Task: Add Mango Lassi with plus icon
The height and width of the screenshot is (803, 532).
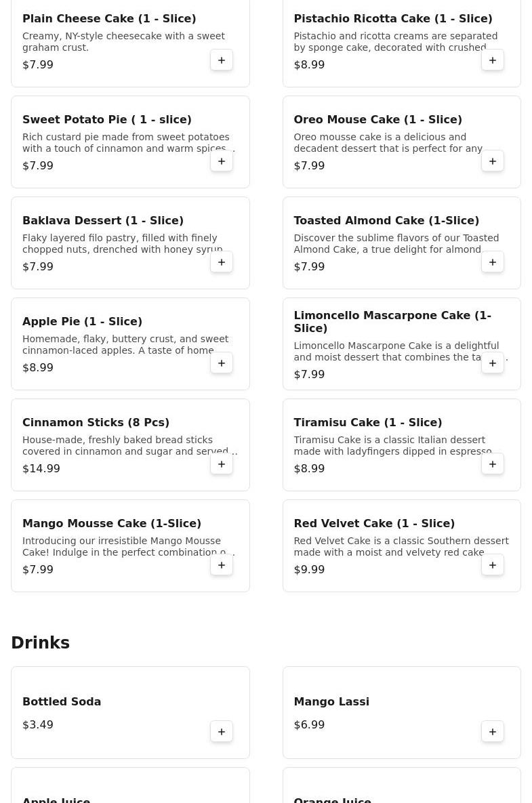Action: click(x=492, y=731)
